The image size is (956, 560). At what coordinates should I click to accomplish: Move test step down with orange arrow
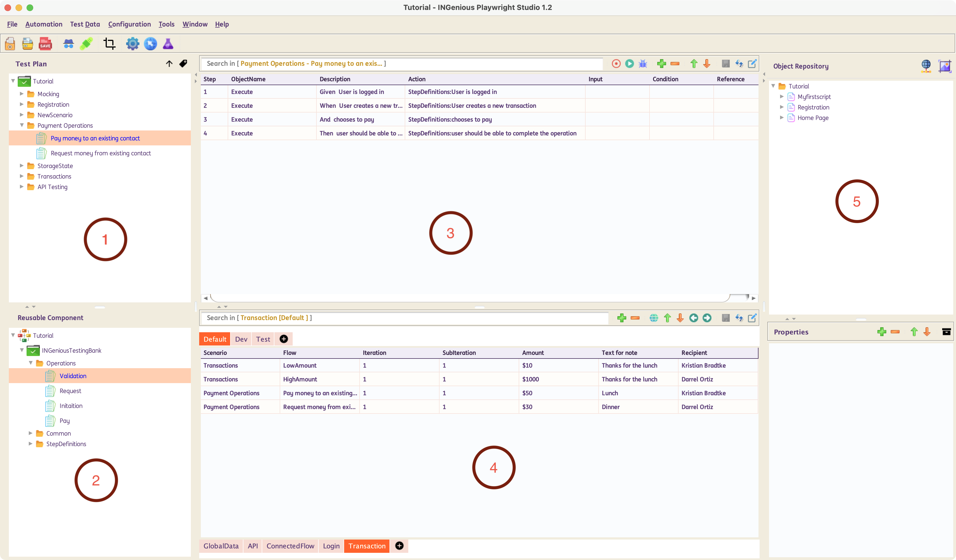[707, 63]
